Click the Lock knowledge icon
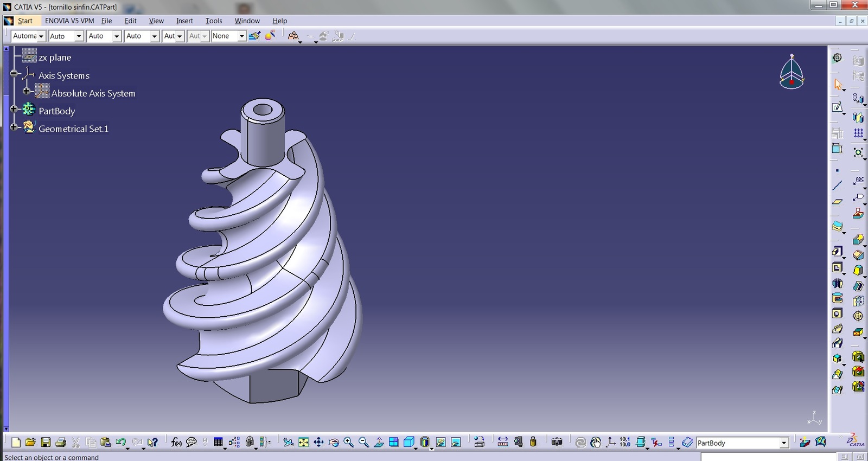 click(250, 443)
